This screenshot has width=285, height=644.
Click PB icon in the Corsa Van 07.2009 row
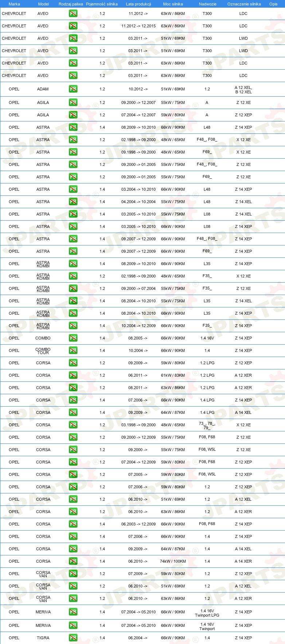(73, 574)
